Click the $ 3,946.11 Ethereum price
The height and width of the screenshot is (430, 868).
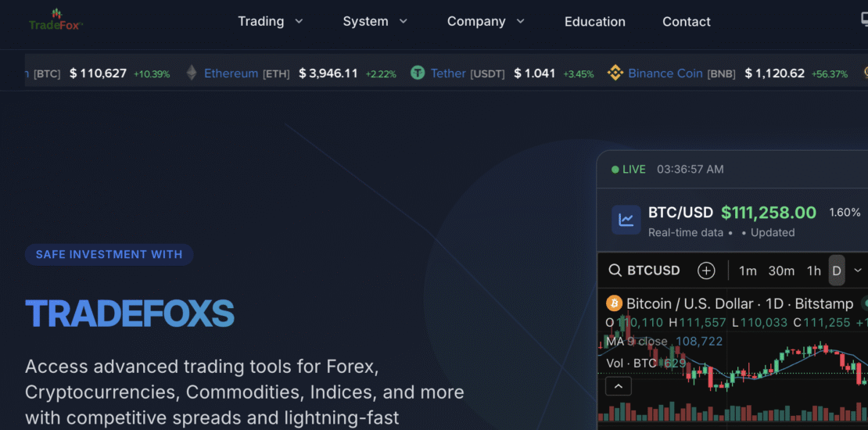328,73
